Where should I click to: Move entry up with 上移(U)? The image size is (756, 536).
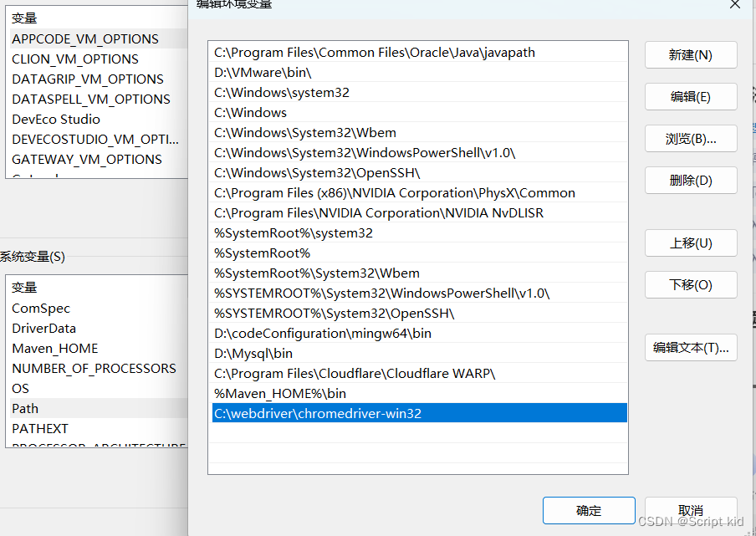point(690,243)
